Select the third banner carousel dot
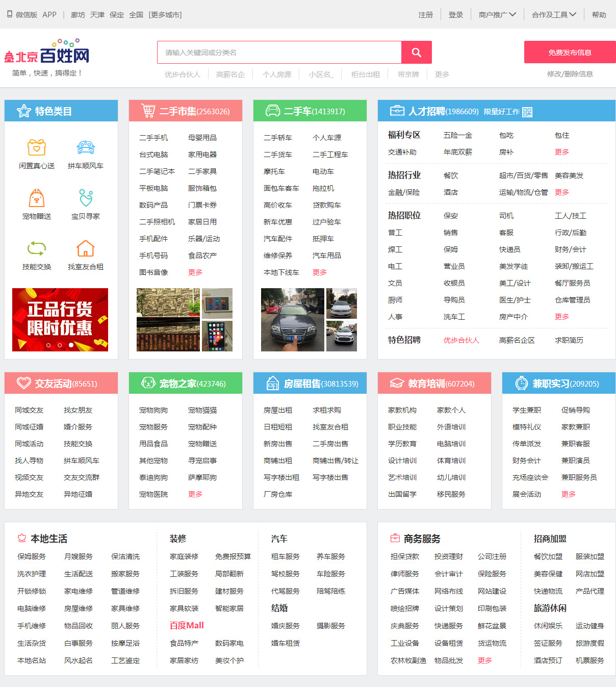The image size is (616, 687). pyautogui.click(x=71, y=345)
